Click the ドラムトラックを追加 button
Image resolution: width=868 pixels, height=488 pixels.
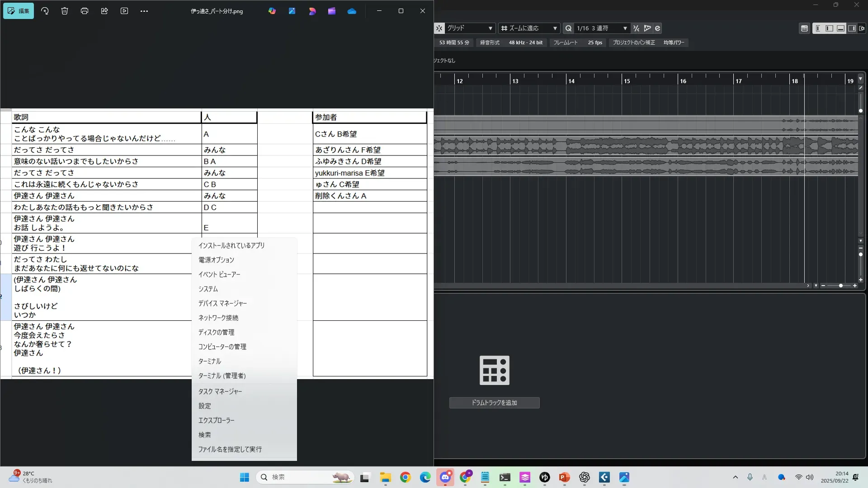(x=494, y=403)
